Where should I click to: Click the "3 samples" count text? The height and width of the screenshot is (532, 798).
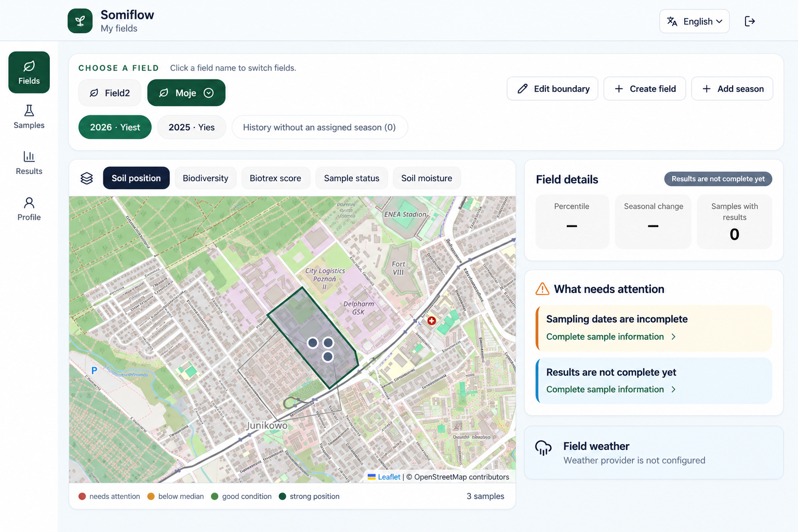click(485, 496)
